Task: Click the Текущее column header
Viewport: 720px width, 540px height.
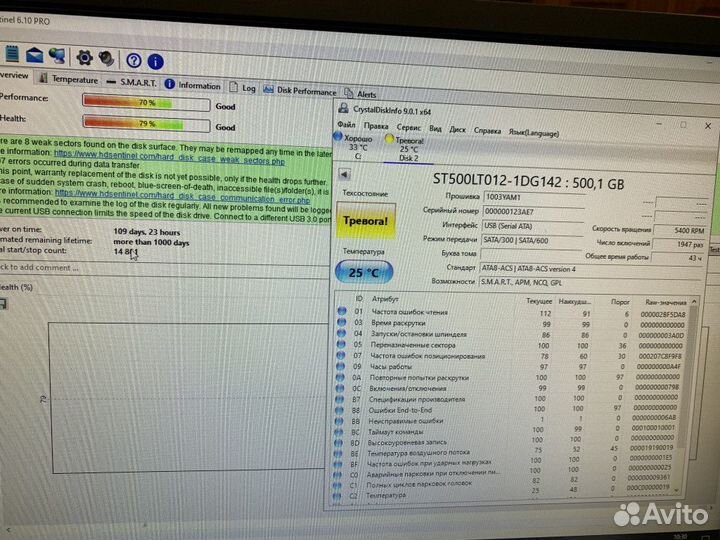Action: coord(539,301)
